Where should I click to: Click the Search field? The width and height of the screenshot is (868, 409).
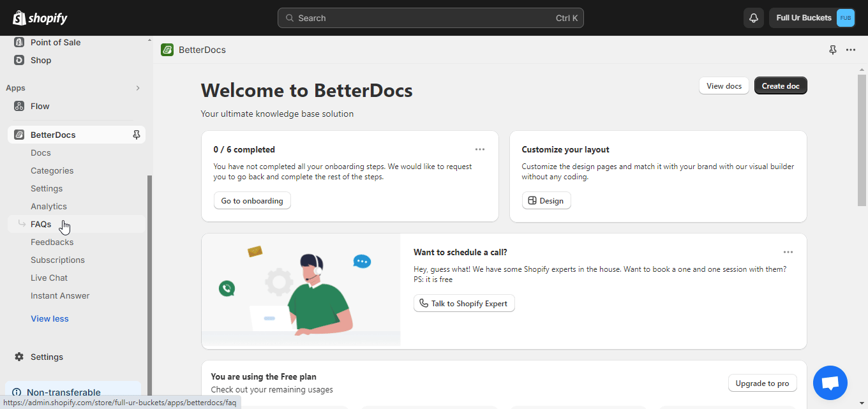click(x=430, y=17)
